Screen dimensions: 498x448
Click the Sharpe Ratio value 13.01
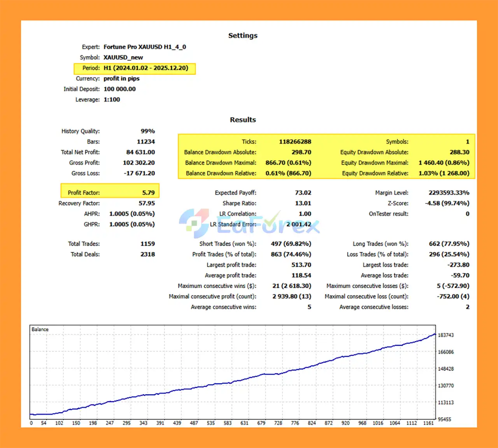click(303, 203)
